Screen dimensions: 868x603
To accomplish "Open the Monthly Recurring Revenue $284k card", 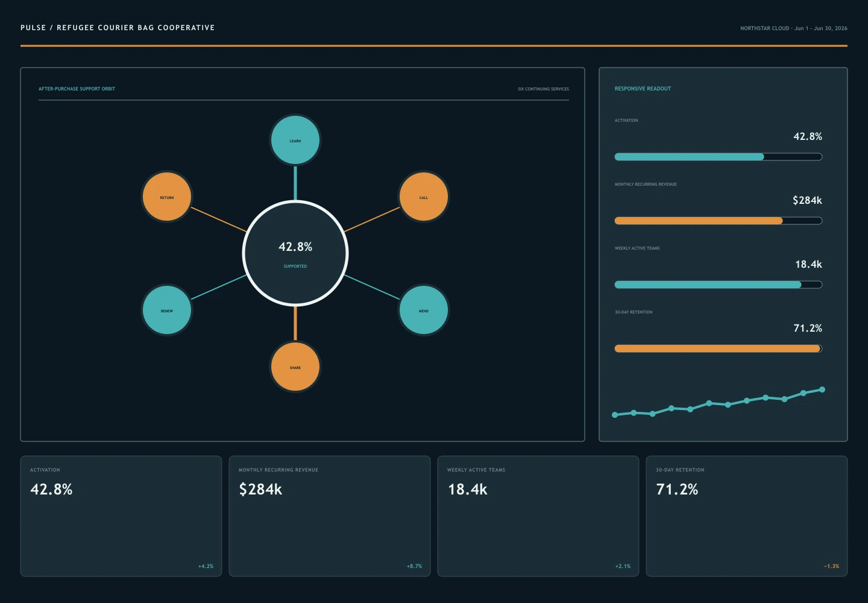I will pos(330,516).
